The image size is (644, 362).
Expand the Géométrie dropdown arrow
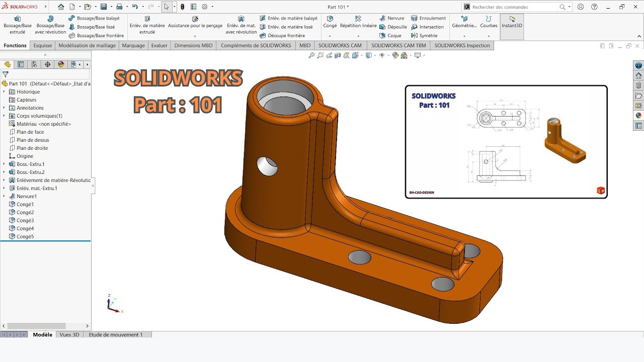pos(464,36)
